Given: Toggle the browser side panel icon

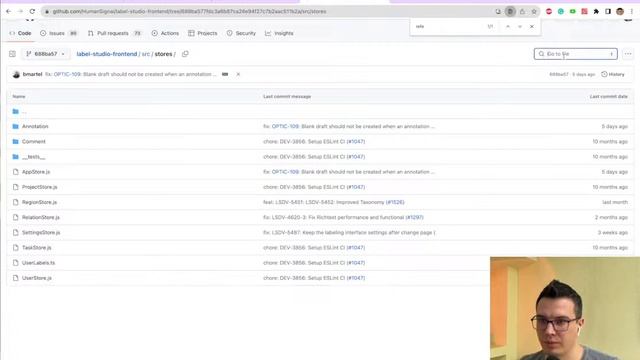Looking at the screenshot, I should [x=608, y=12].
